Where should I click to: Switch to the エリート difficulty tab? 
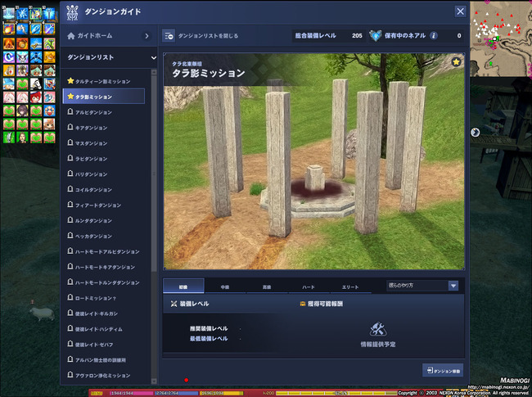pyautogui.click(x=350, y=286)
